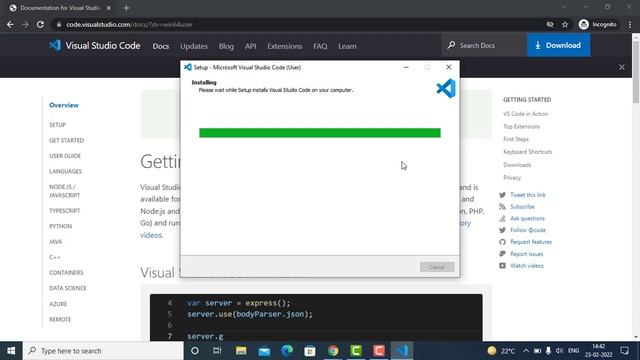Click the browser address bar URL
Image resolution: width=640 pixels, height=360 pixels.
[129, 24]
